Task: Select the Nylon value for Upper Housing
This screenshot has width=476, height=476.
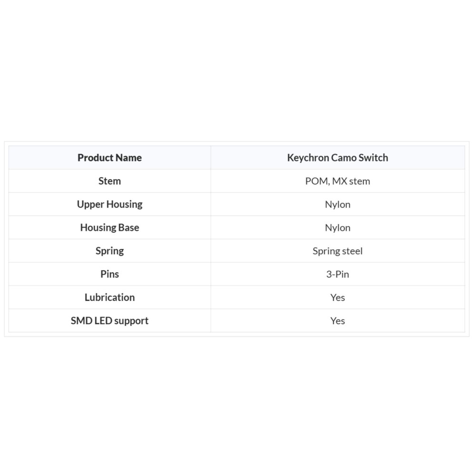Action: click(337, 204)
